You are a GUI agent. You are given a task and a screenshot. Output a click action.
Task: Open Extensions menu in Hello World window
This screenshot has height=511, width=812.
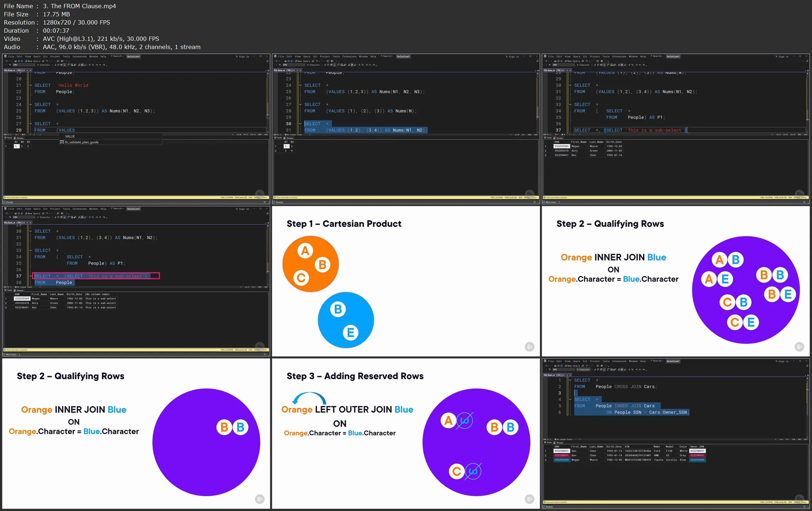coord(80,56)
